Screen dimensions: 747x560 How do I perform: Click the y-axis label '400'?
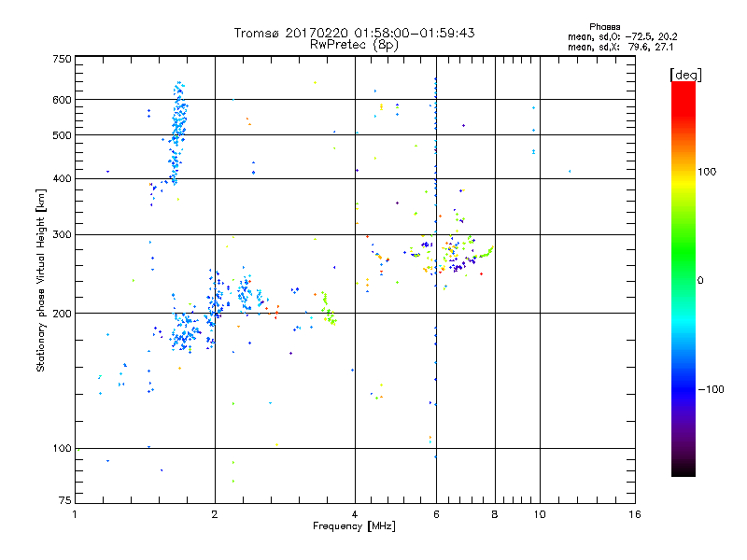[x=62, y=178]
